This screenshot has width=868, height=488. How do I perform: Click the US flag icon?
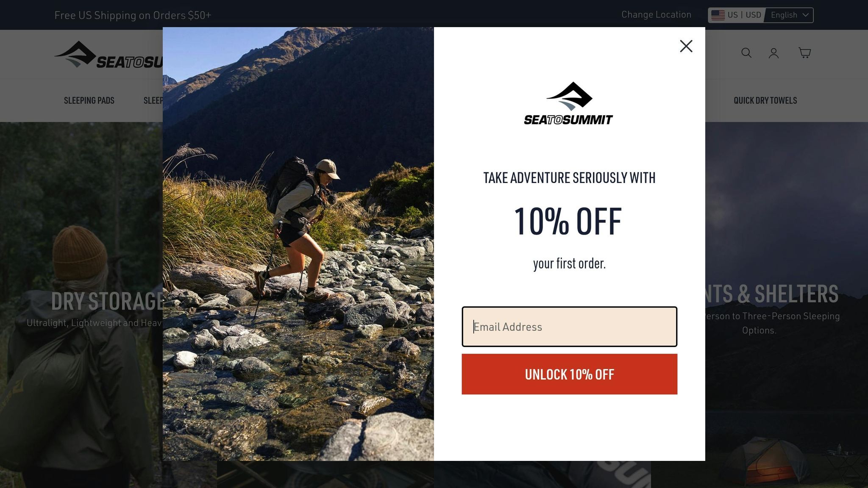point(718,15)
